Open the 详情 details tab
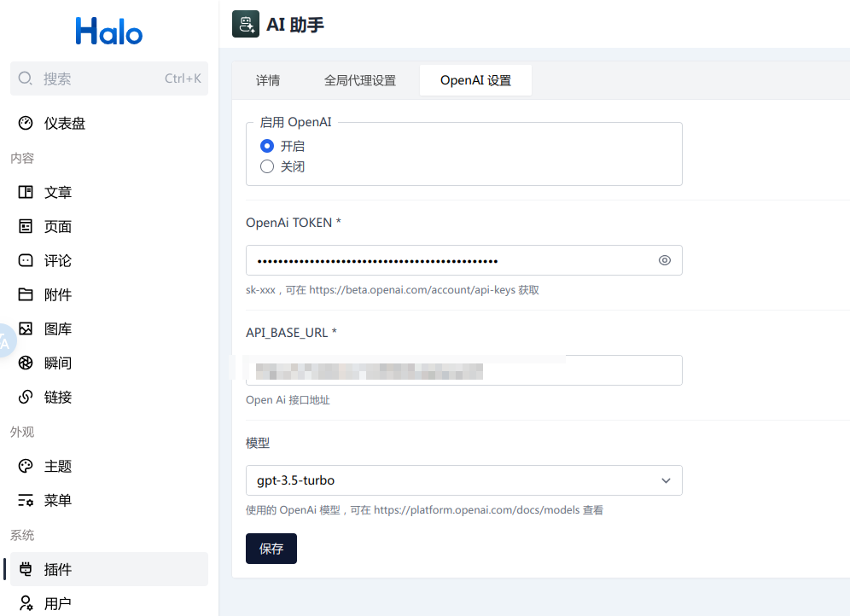Viewport: 850px width, 616px height. point(267,79)
